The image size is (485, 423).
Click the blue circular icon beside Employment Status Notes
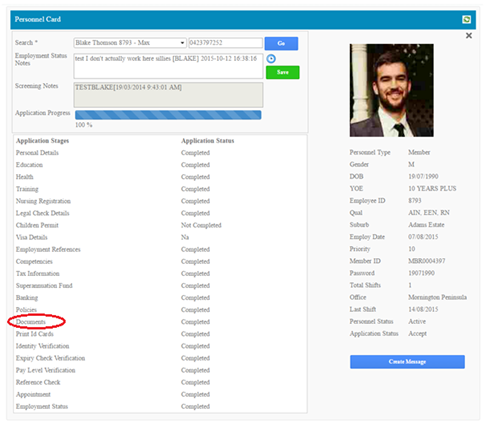coord(271,59)
